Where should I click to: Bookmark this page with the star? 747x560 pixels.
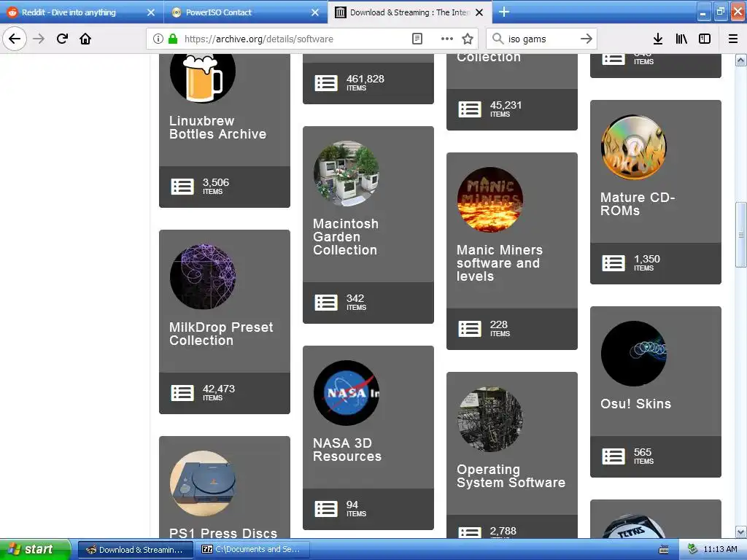pos(468,39)
